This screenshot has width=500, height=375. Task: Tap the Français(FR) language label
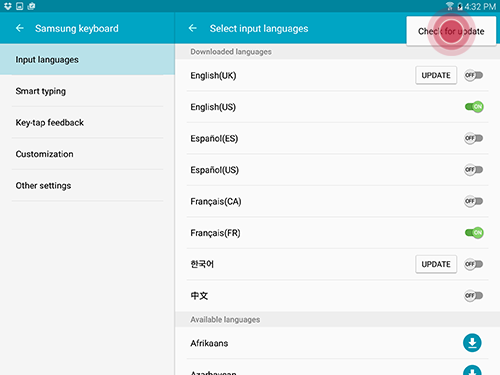pos(215,233)
